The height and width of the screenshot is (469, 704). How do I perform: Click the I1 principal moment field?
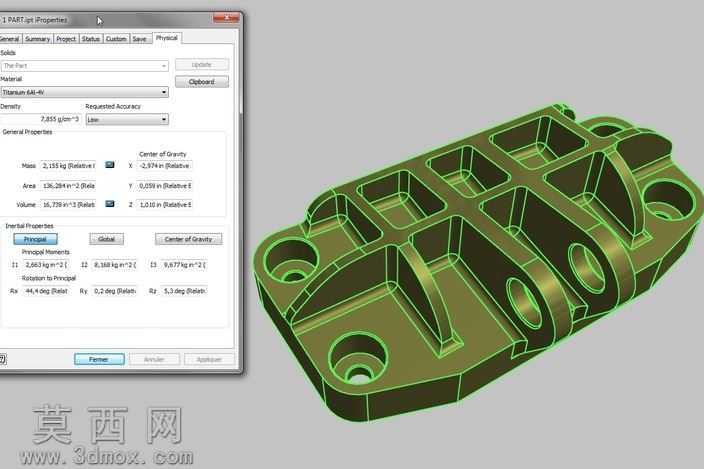tap(46, 265)
